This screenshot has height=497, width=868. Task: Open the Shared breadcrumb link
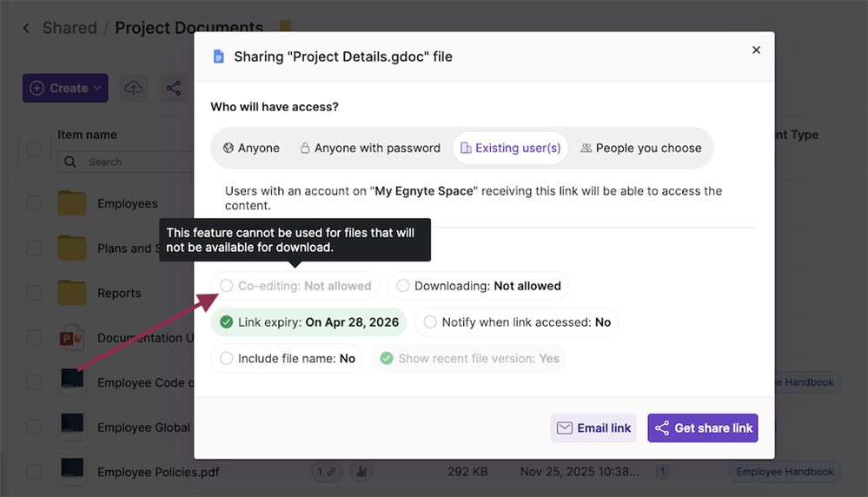(70, 28)
